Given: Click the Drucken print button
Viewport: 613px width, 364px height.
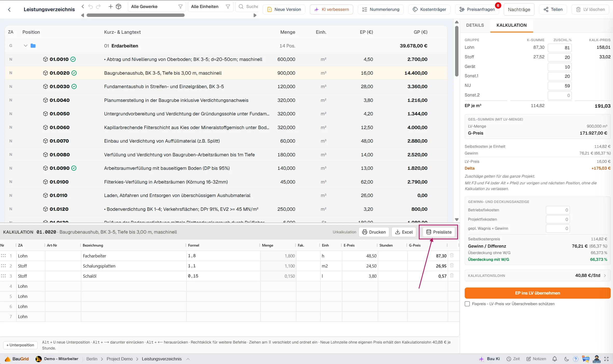Looking at the screenshot, I should point(374,232).
